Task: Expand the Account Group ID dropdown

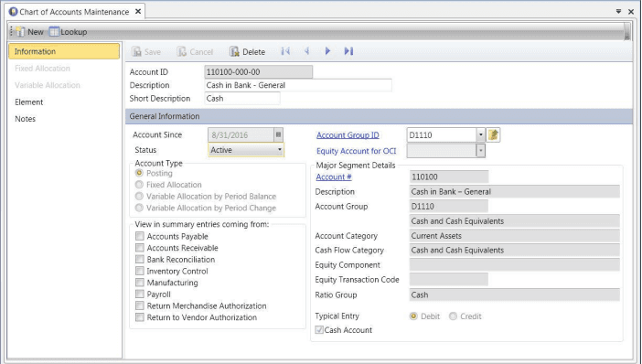Action: point(481,134)
